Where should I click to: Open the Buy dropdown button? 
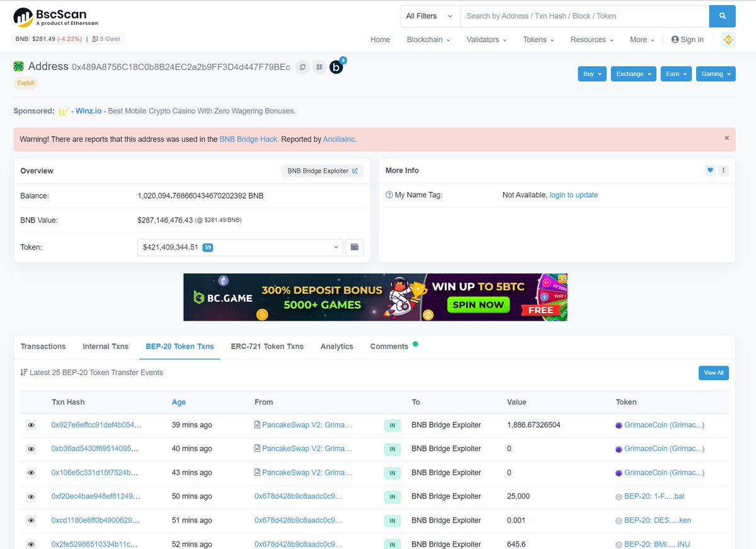592,74
